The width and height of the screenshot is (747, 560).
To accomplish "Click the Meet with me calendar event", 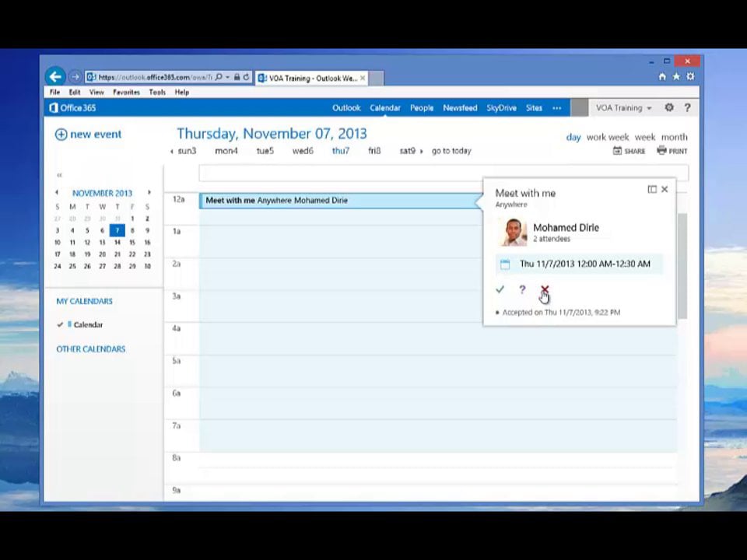I will pyautogui.click(x=341, y=201).
